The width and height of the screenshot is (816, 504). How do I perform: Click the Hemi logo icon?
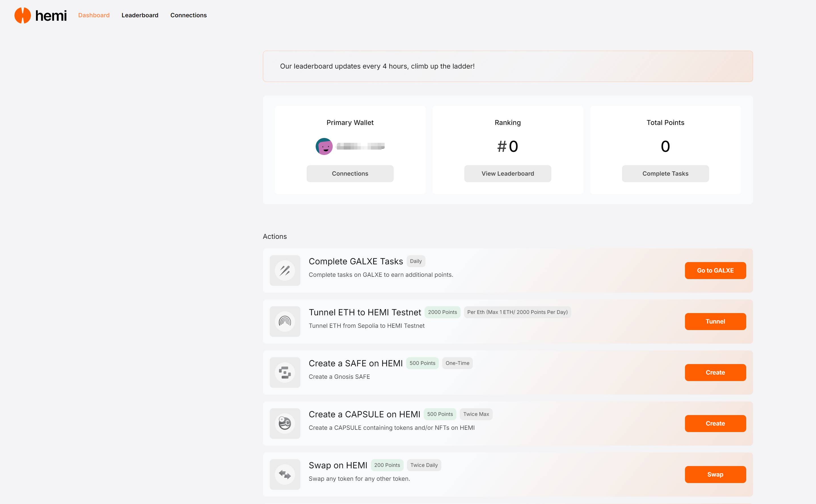click(x=23, y=15)
